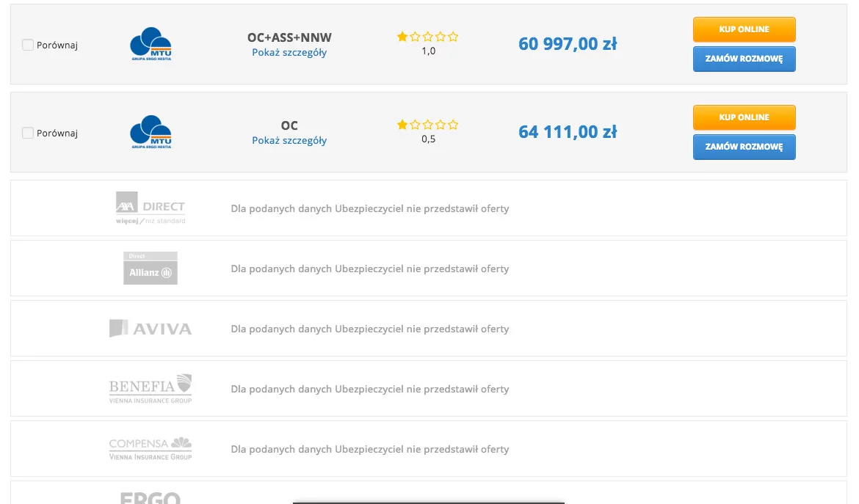The height and width of the screenshot is (504, 859).
Task: Click the Compensa logo
Action: coord(151,449)
